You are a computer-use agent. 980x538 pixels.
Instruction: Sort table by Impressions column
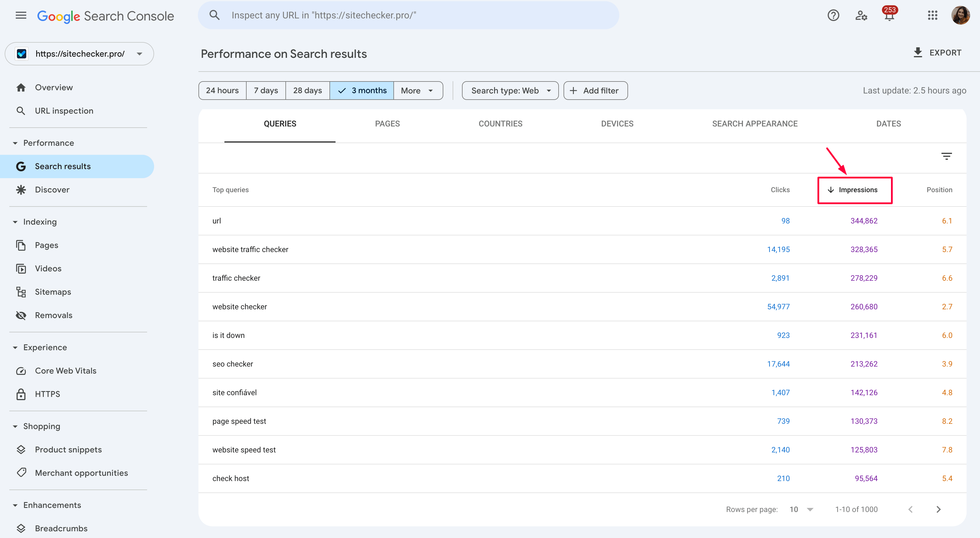(x=852, y=190)
